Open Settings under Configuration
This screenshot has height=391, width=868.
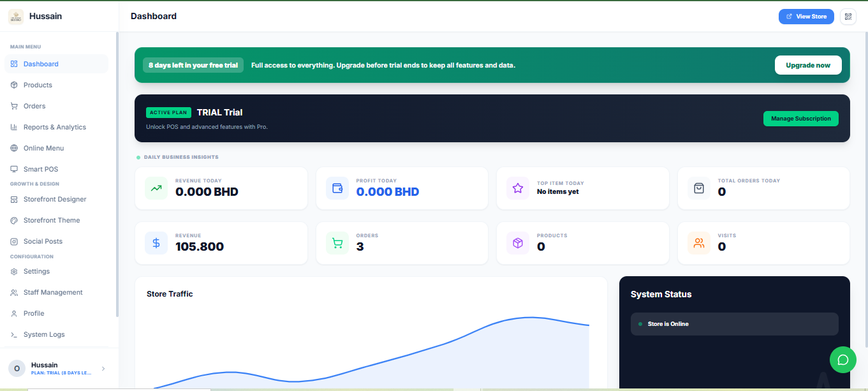(56, 271)
